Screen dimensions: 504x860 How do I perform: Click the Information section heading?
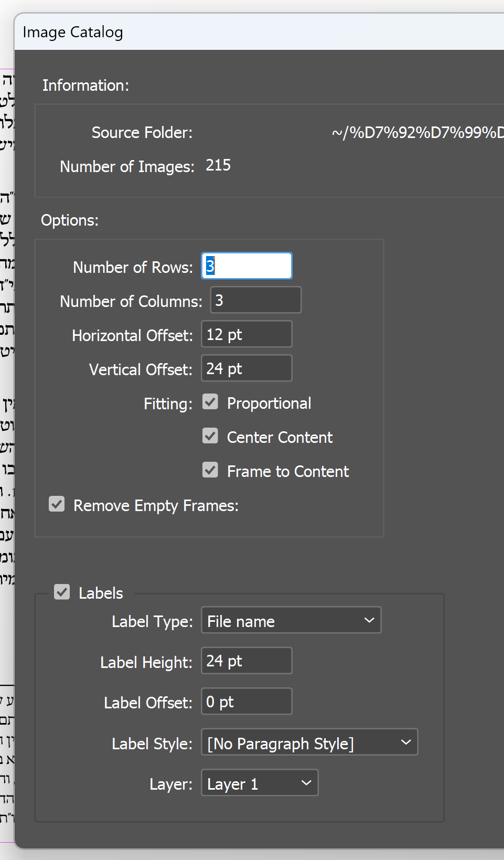[x=85, y=86]
